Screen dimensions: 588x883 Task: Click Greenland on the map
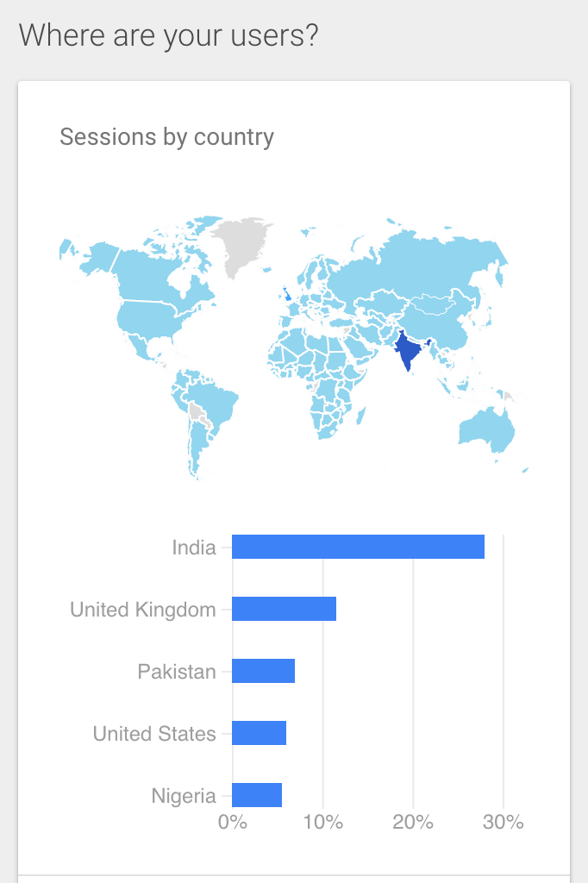pyautogui.click(x=240, y=243)
